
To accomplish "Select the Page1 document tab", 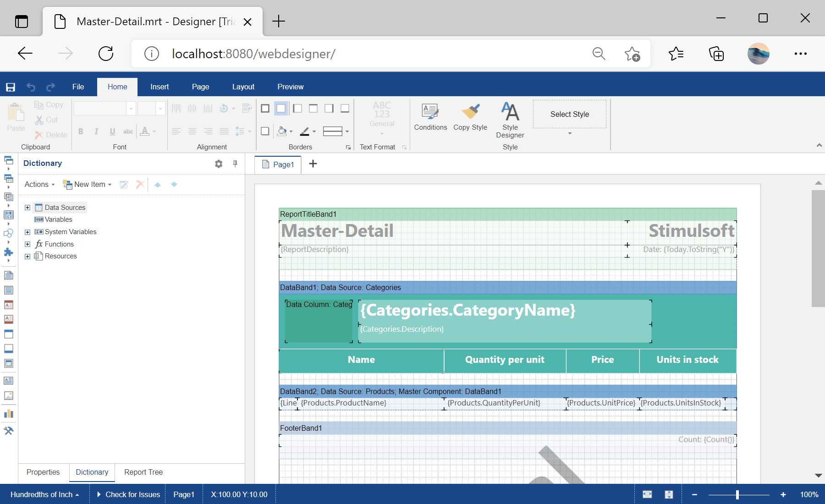I will pos(278,164).
